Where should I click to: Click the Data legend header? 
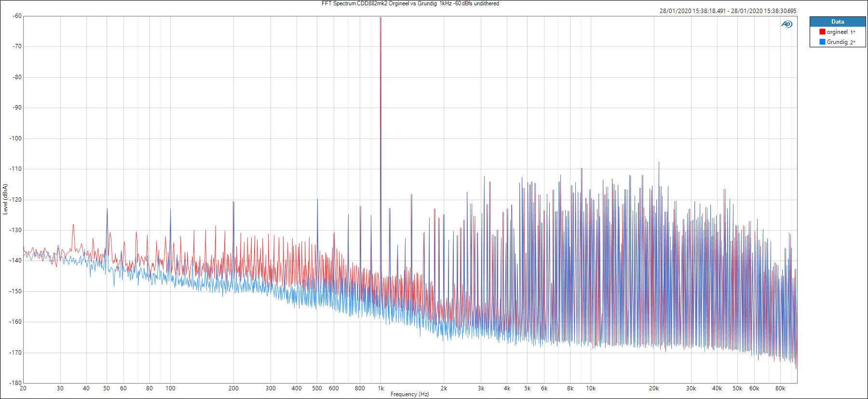point(838,22)
